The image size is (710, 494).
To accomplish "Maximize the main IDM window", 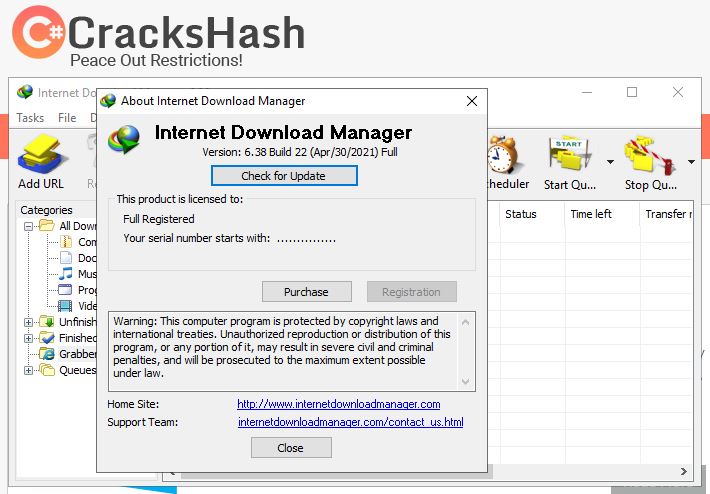I will pyautogui.click(x=632, y=92).
